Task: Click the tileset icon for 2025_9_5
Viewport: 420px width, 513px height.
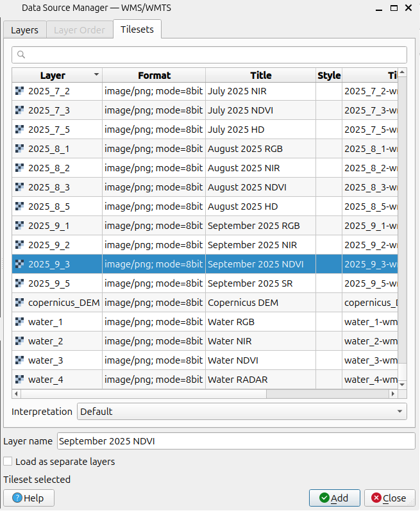Action: click(x=19, y=283)
